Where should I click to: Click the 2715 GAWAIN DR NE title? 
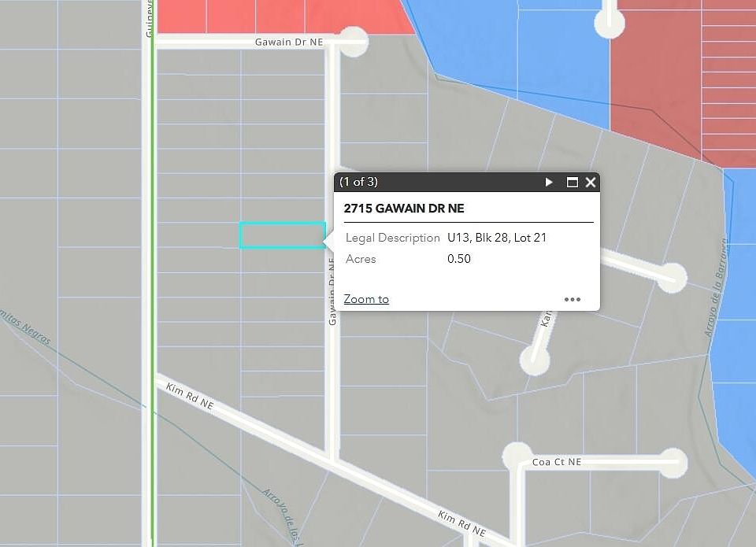coord(404,209)
